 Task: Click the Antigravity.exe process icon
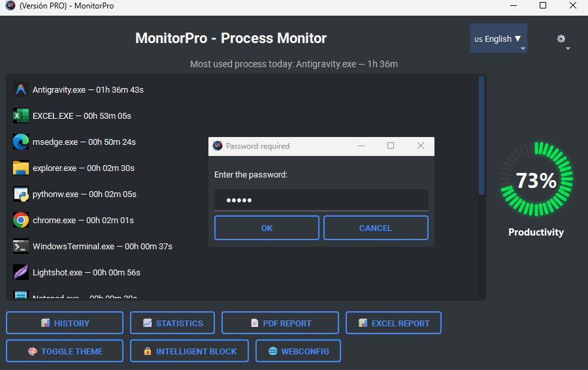21,89
